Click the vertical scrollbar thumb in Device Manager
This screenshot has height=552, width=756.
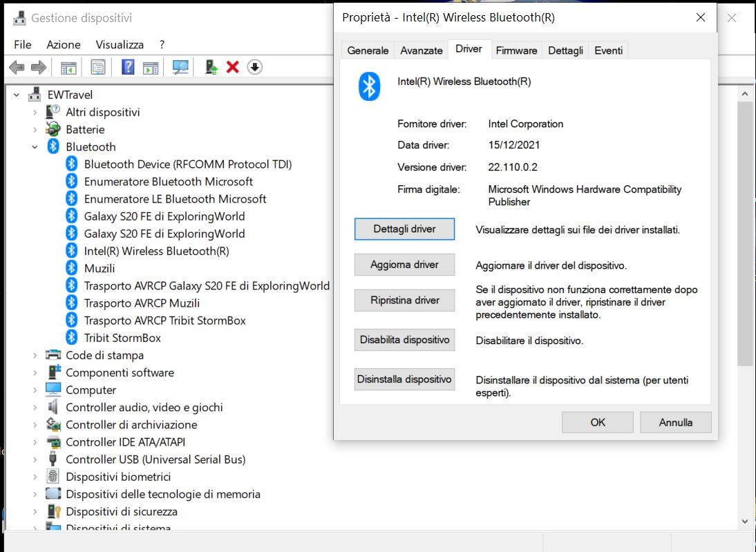click(745, 234)
